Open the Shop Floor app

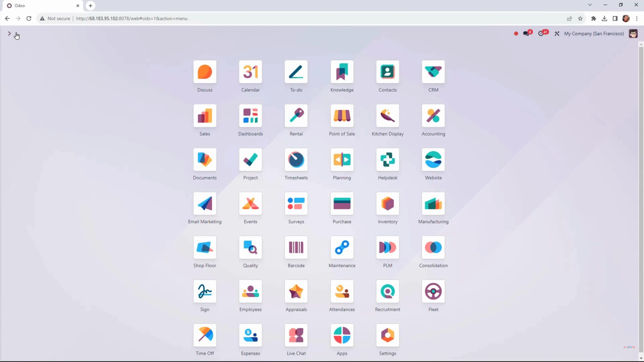(205, 247)
